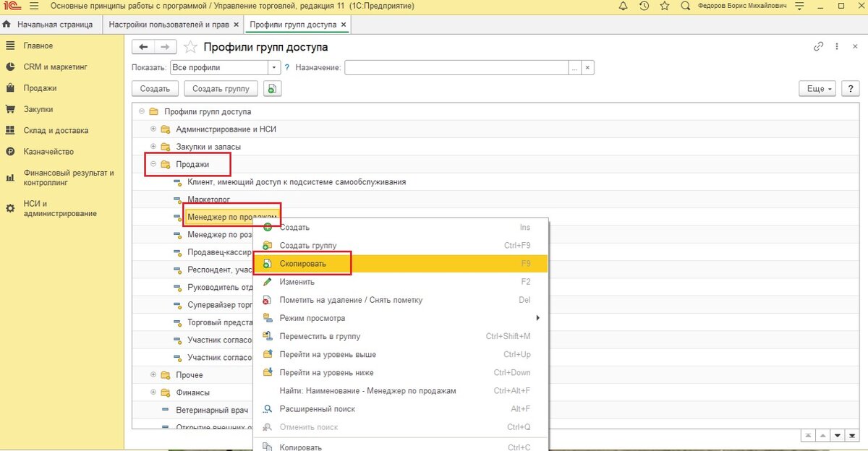The width and height of the screenshot is (868, 451).
Task: Click into the Назначение input field
Action: tap(456, 67)
